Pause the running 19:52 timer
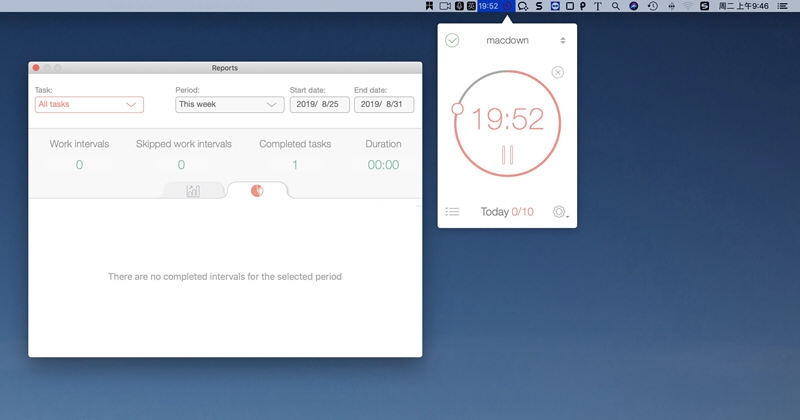Image resolution: width=800 pixels, height=420 pixels. click(x=507, y=155)
